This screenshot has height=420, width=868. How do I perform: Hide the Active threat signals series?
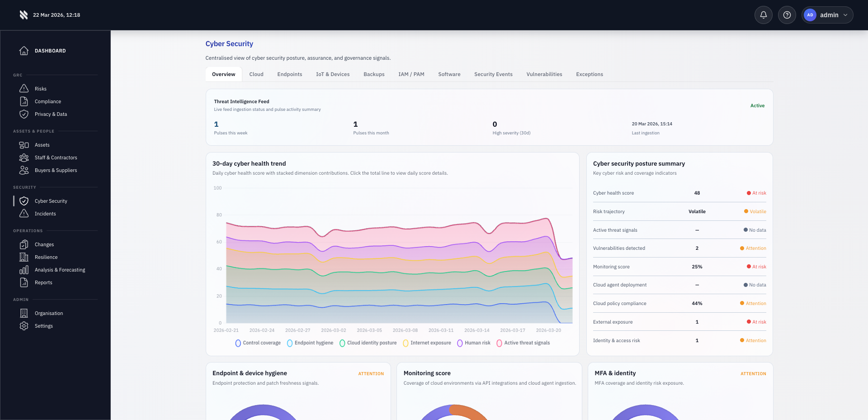click(x=524, y=343)
